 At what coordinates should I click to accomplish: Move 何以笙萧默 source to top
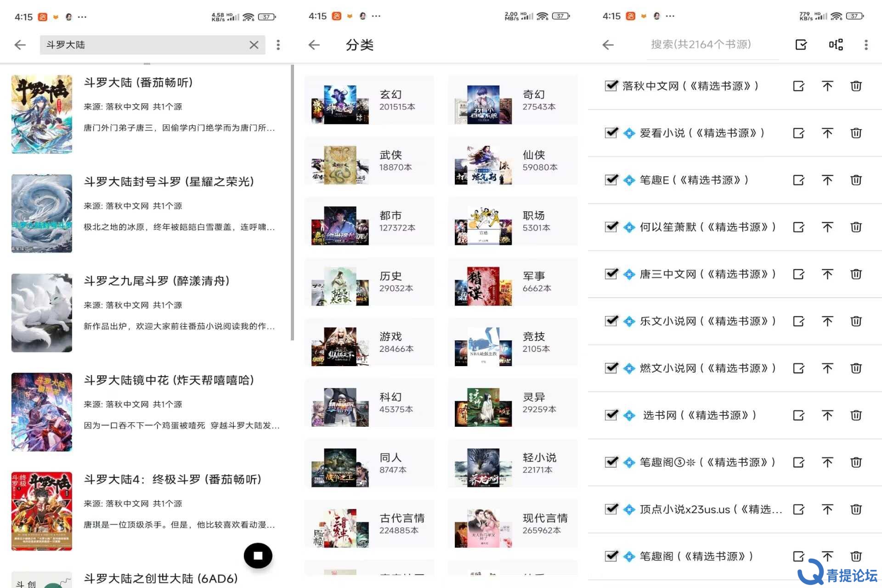(x=827, y=227)
